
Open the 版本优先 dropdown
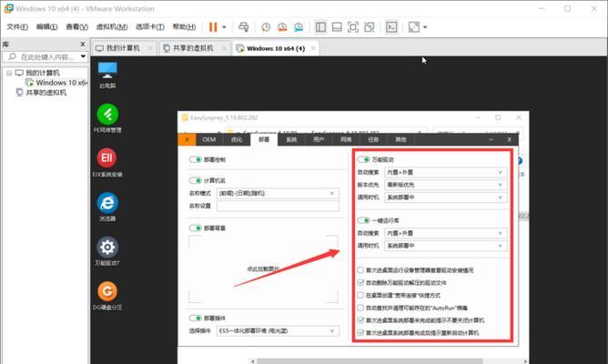tap(446, 185)
